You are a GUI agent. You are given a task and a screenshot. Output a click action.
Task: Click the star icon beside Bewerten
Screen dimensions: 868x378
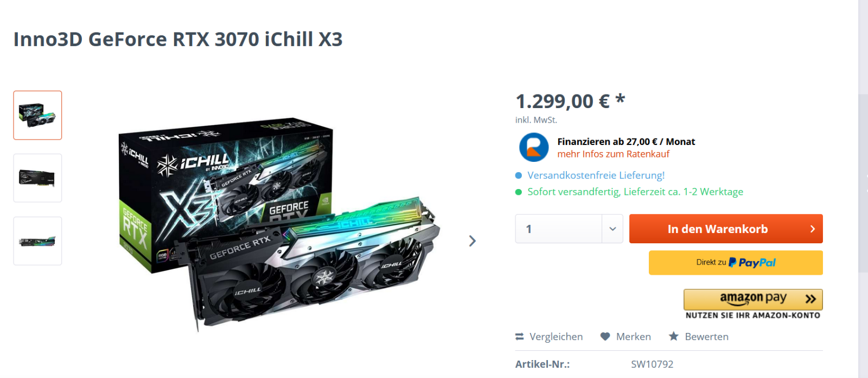[x=674, y=336]
